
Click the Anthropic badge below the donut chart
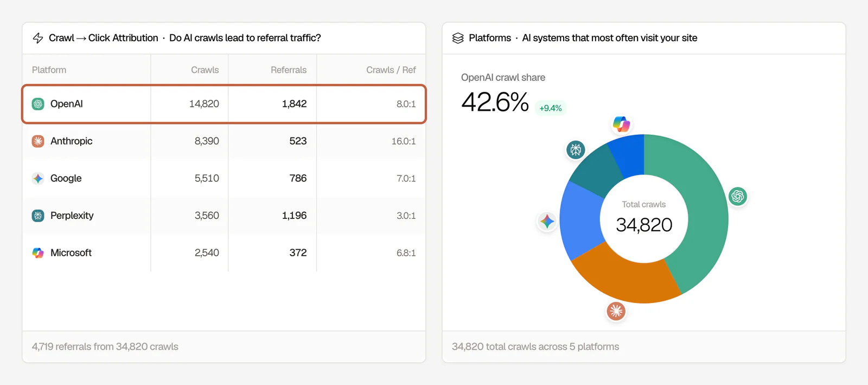coord(616,311)
